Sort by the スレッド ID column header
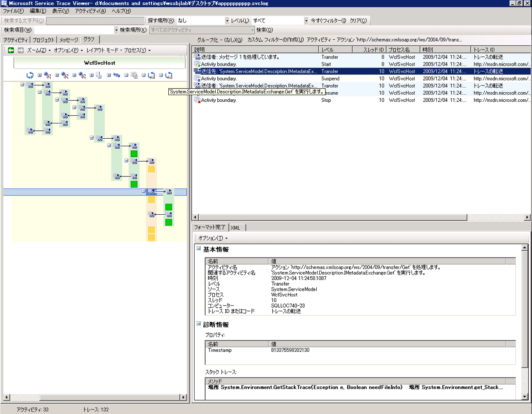532x414 pixels. pyautogui.click(x=369, y=50)
